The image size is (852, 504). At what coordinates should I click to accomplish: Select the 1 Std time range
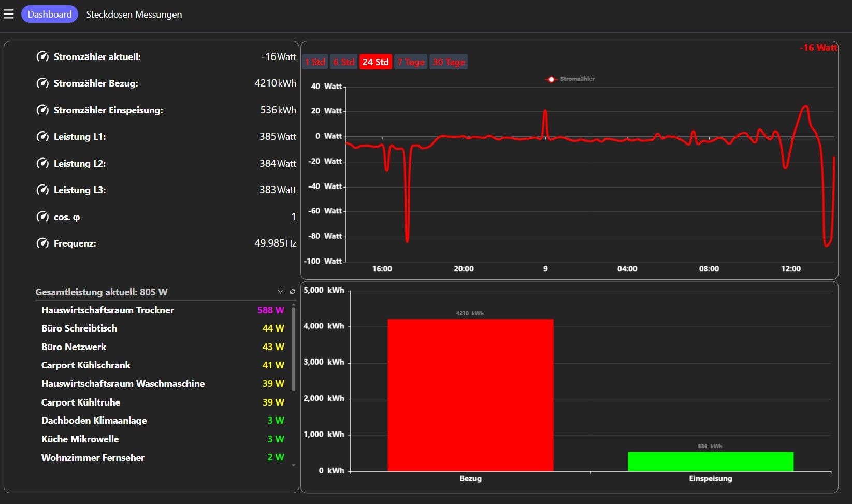315,62
